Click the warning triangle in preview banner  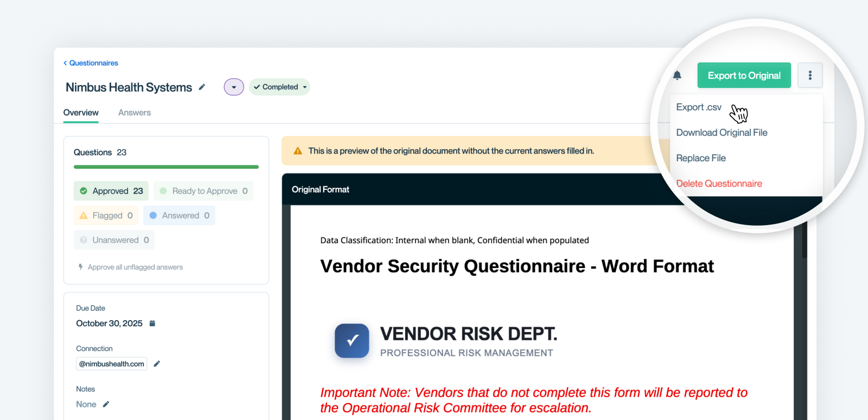click(x=298, y=151)
